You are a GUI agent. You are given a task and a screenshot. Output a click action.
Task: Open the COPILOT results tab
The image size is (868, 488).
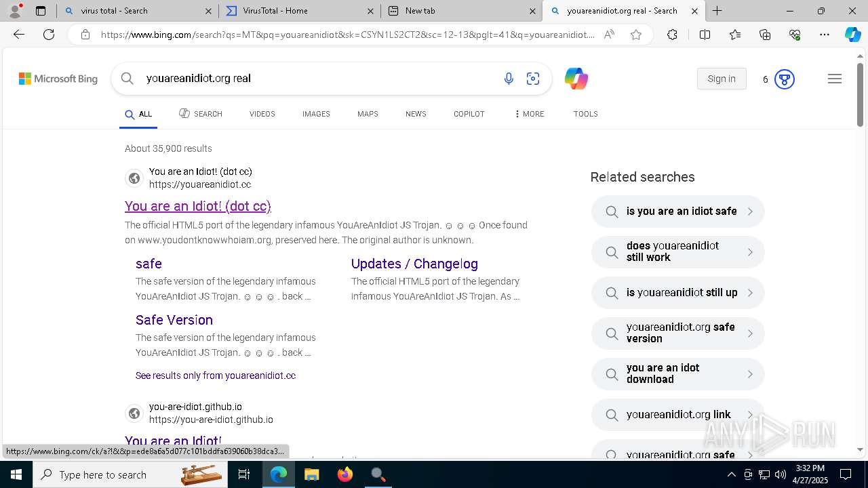click(469, 114)
